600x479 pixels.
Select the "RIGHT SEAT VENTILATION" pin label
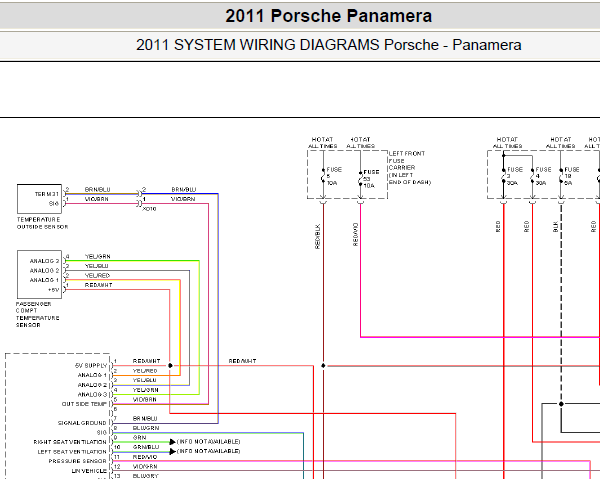70,442
